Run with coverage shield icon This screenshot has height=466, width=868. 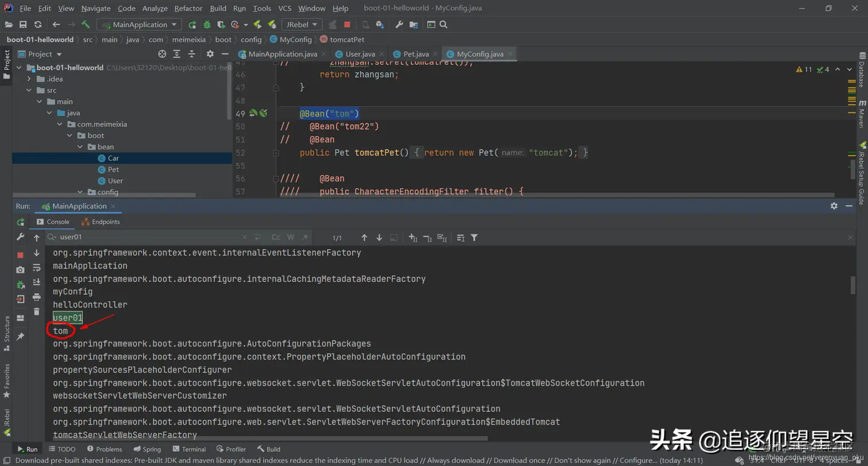tap(220, 25)
